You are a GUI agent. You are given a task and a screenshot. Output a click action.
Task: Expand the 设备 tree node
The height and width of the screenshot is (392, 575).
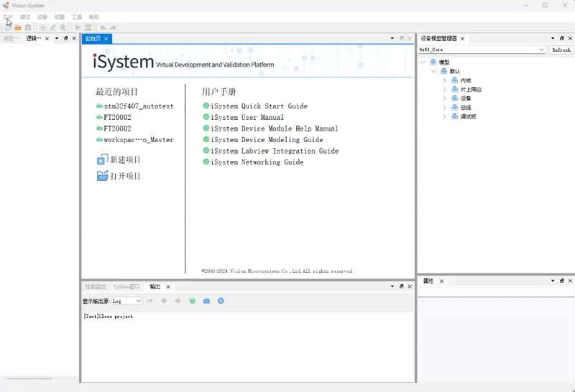point(444,98)
